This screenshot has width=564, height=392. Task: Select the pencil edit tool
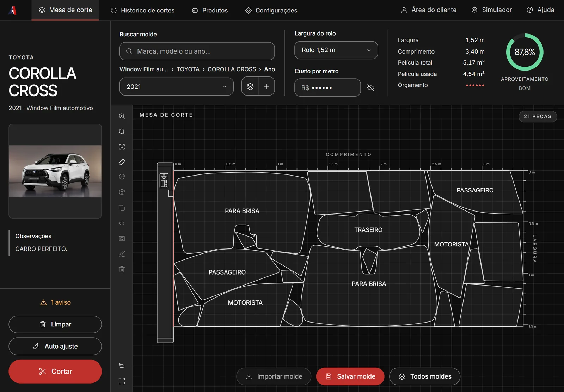tap(122, 254)
